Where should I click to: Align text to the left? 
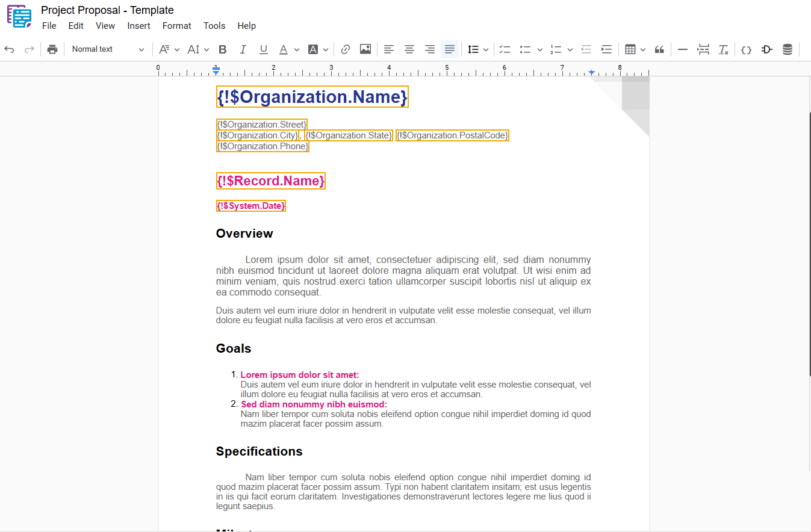coord(389,49)
